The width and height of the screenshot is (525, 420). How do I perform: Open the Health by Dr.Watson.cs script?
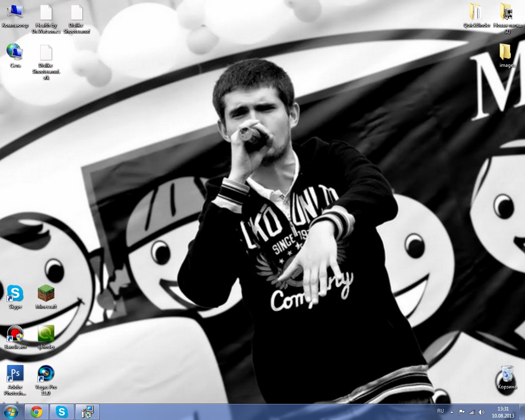tap(46, 12)
